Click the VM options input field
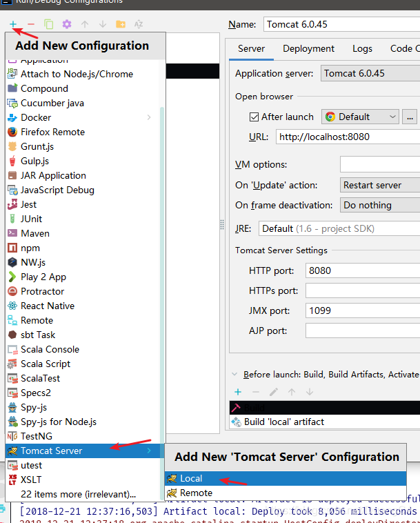420x523 pixels. coord(380,164)
